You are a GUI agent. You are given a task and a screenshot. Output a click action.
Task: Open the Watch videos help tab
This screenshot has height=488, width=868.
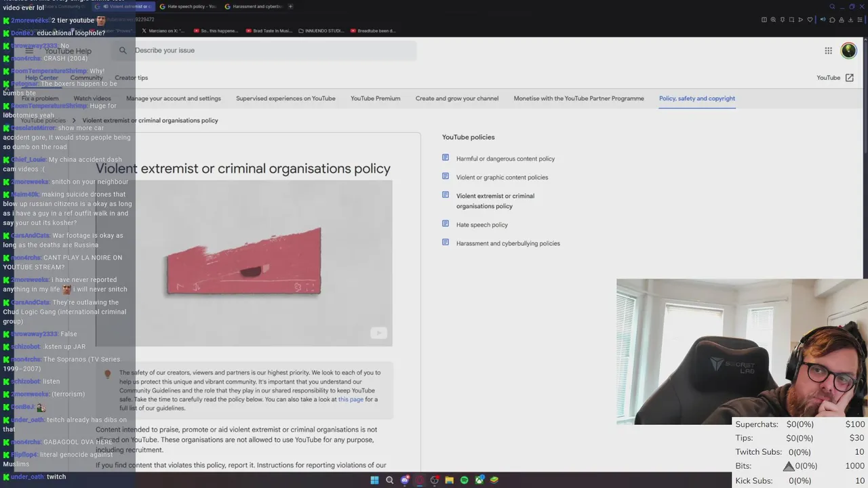[x=92, y=98]
